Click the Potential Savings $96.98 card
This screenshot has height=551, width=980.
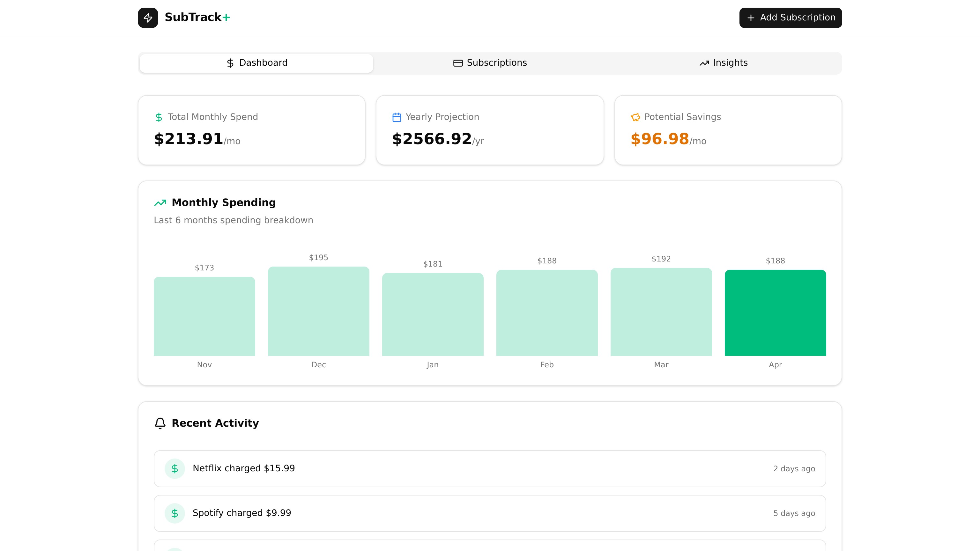click(x=728, y=130)
